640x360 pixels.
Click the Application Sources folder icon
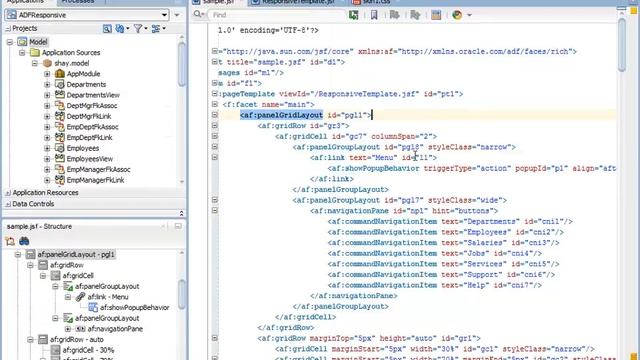click(35, 53)
